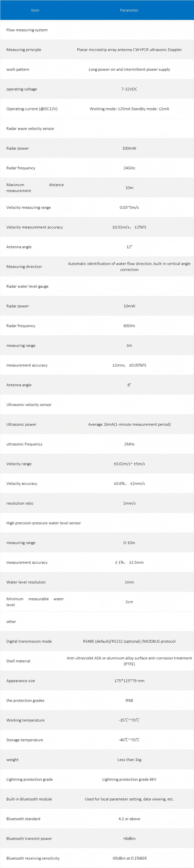This screenshot has height=868, width=194.
Task: Select the +8dBm Bluetooth transmit power value
Action: point(129,838)
